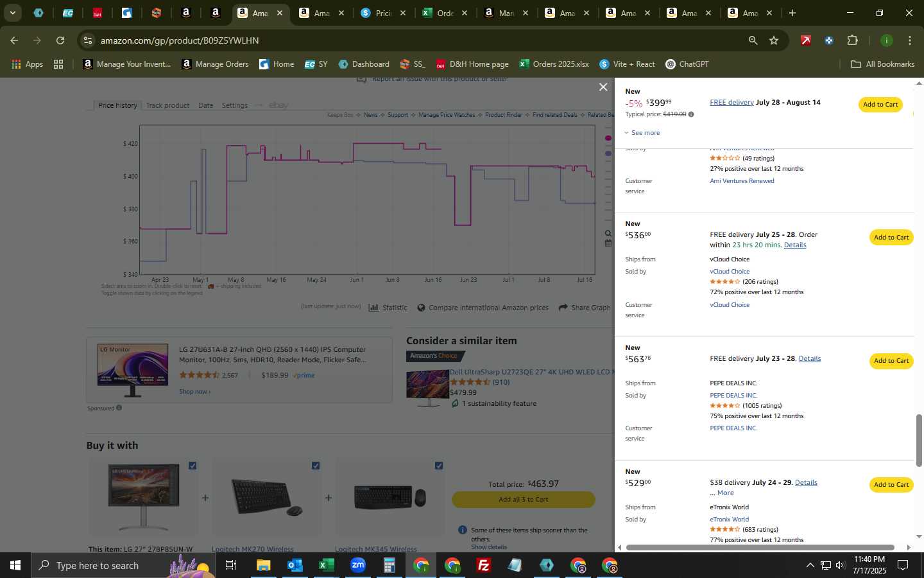The image size is (924, 578).
Task: Select Keepa Price history tab
Action: click(x=117, y=105)
